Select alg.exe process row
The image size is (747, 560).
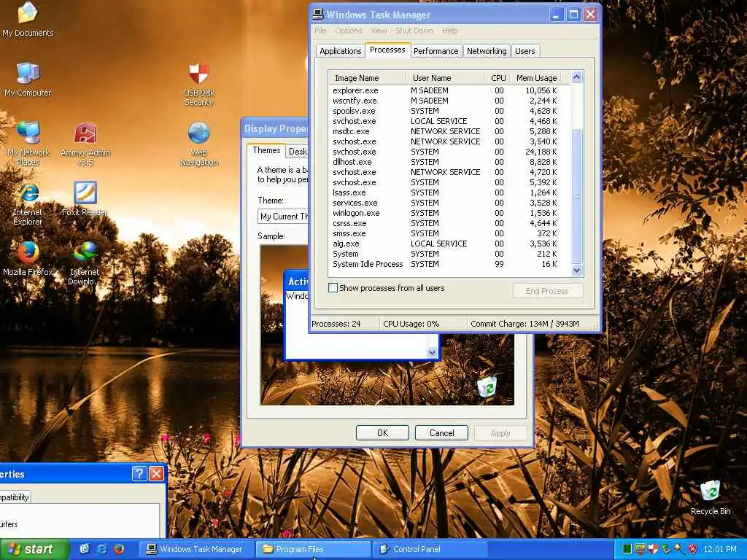(445, 244)
